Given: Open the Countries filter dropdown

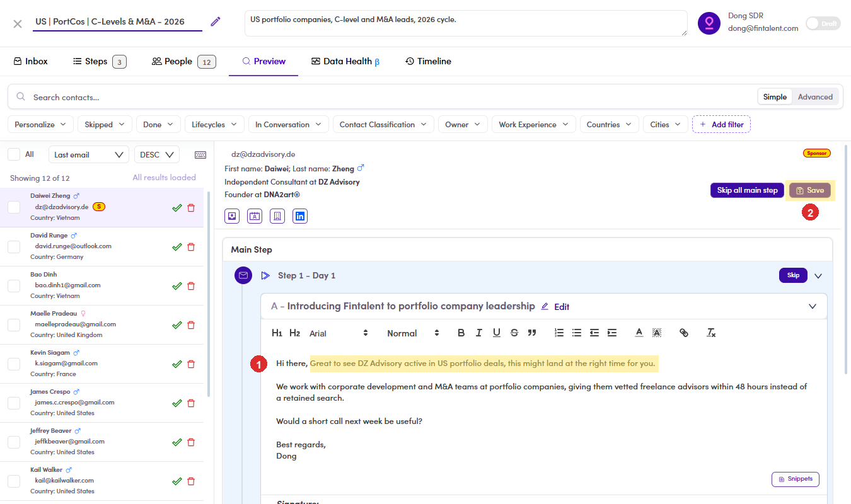Looking at the screenshot, I should (609, 124).
